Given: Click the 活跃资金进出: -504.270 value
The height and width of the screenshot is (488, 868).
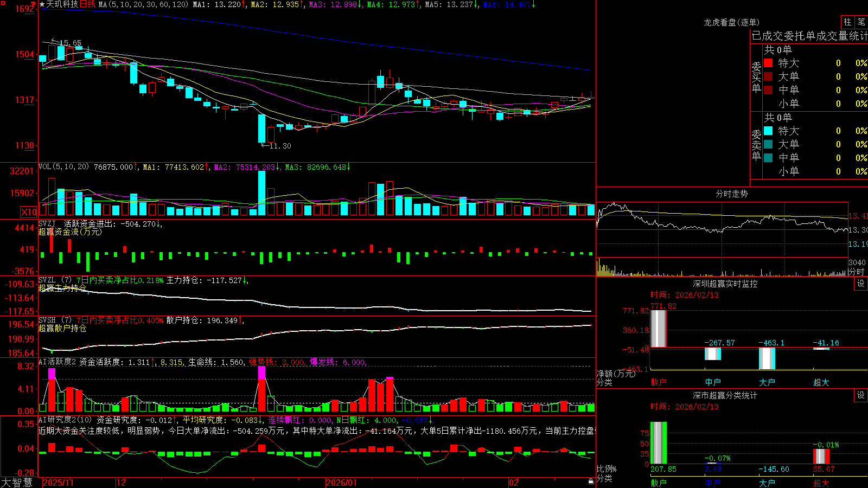Looking at the screenshot, I should click(110, 223).
